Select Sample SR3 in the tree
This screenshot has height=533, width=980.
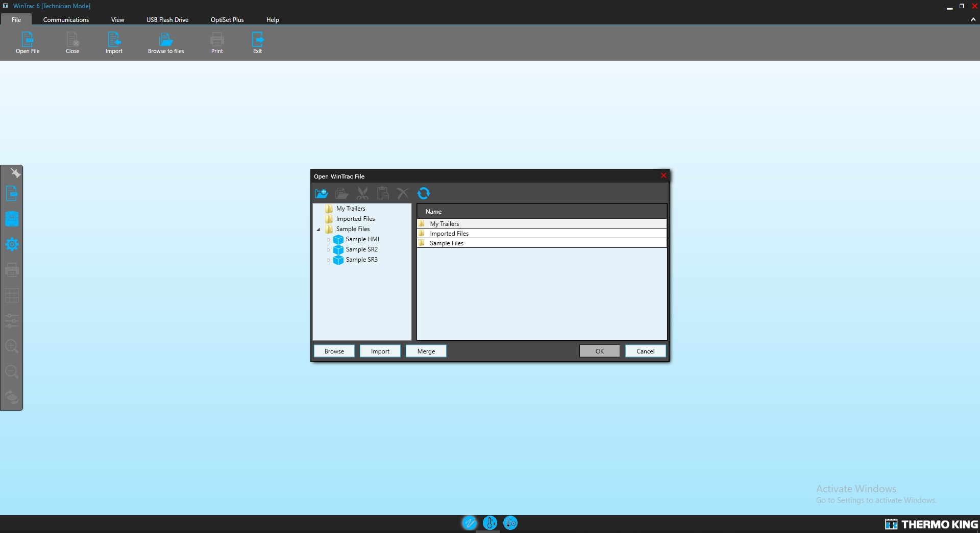(362, 260)
